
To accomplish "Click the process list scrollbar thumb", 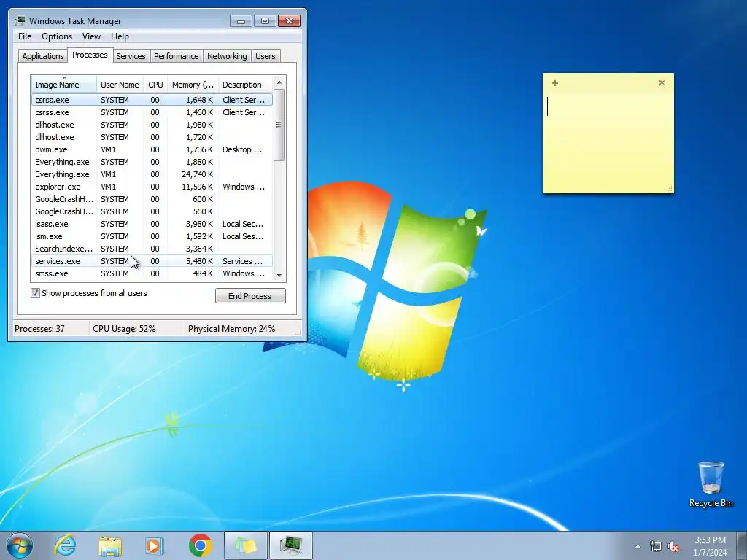I will click(279, 125).
